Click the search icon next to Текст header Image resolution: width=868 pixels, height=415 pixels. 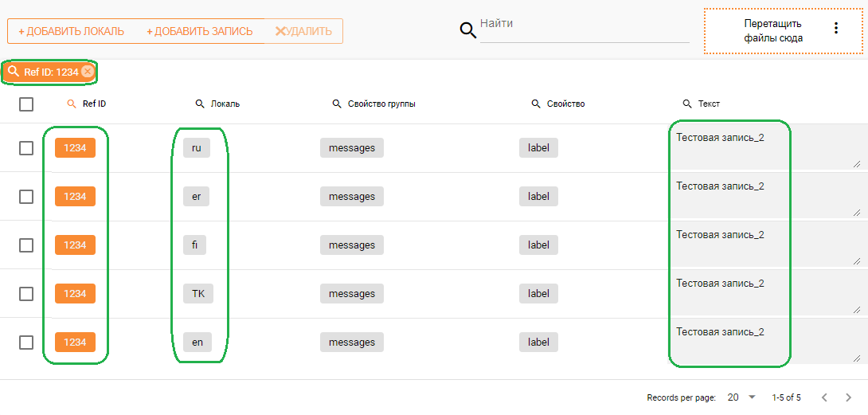(687, 104)
